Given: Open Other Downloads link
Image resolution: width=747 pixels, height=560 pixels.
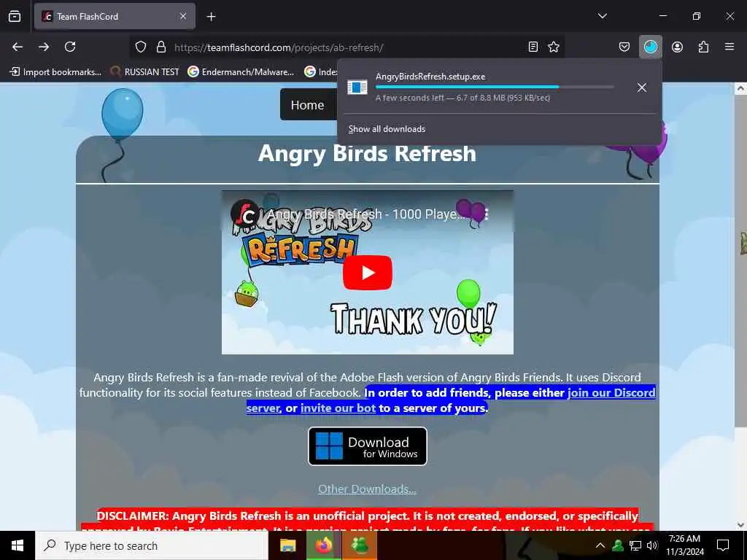Looking at the screenshot, I should coord(368,489).
